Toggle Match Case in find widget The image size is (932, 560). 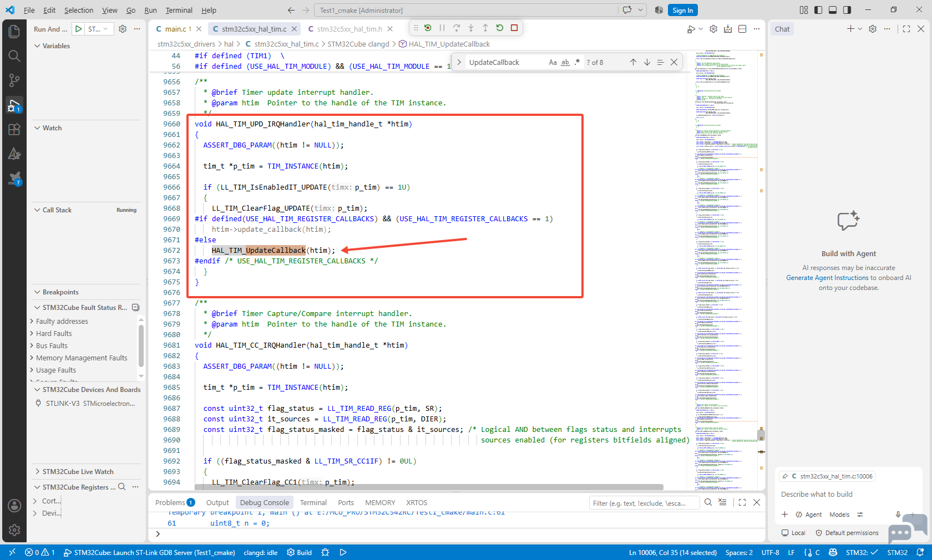[553, 62]
